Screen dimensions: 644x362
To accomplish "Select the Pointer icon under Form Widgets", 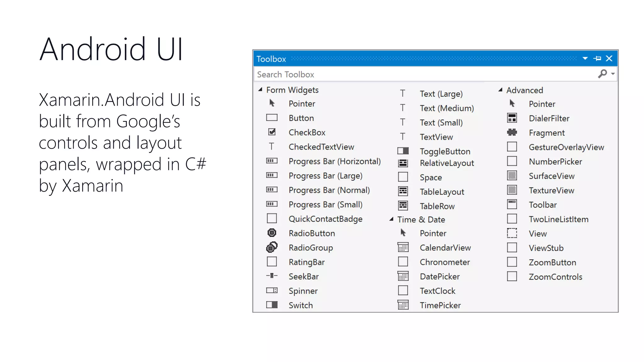I will click(272, 103).
